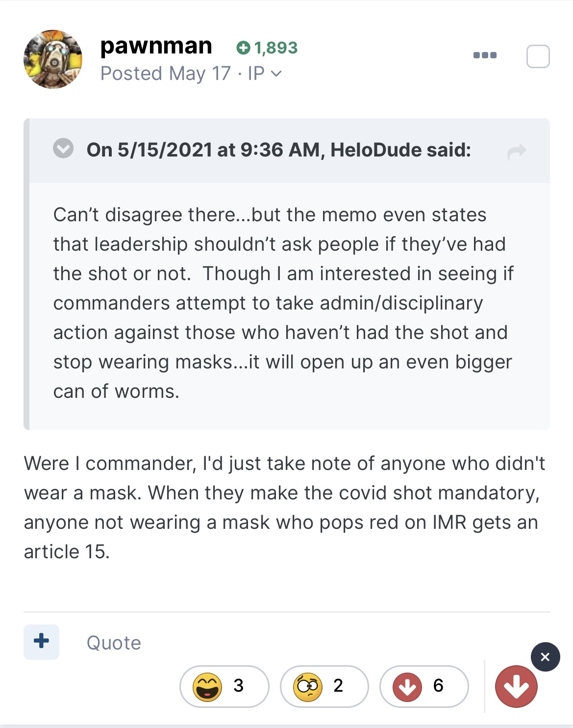
Task: View the downvote reaction count of 6
Action: coord(424,686)
